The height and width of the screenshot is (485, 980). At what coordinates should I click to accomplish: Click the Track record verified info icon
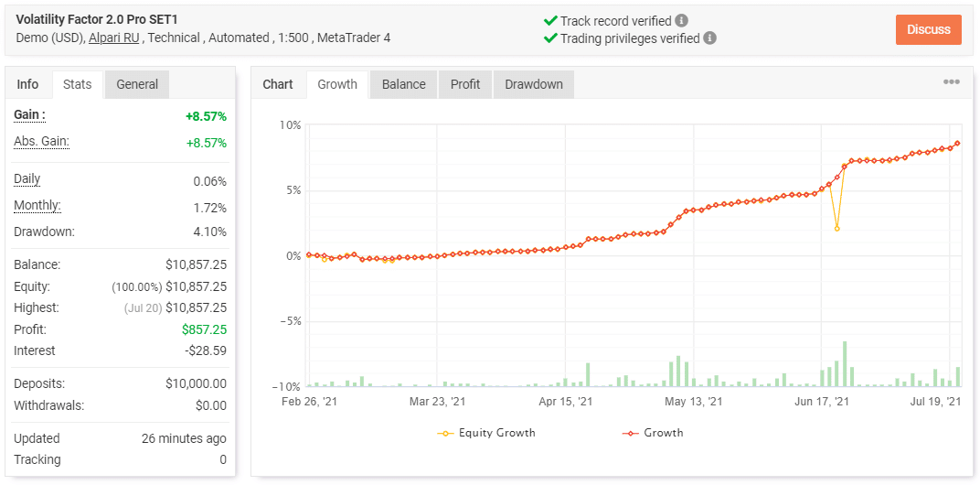click(x=682, y=20)
